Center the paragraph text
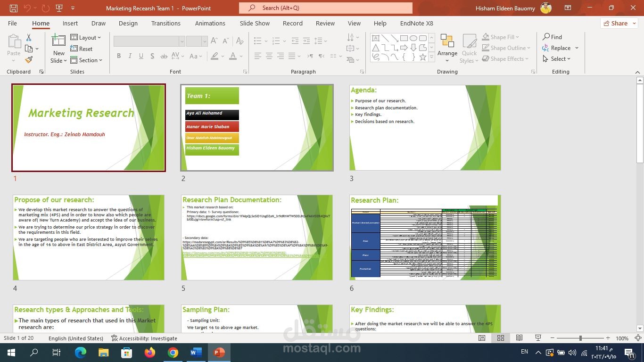644x362 pixels. click(x=269, y=56)
